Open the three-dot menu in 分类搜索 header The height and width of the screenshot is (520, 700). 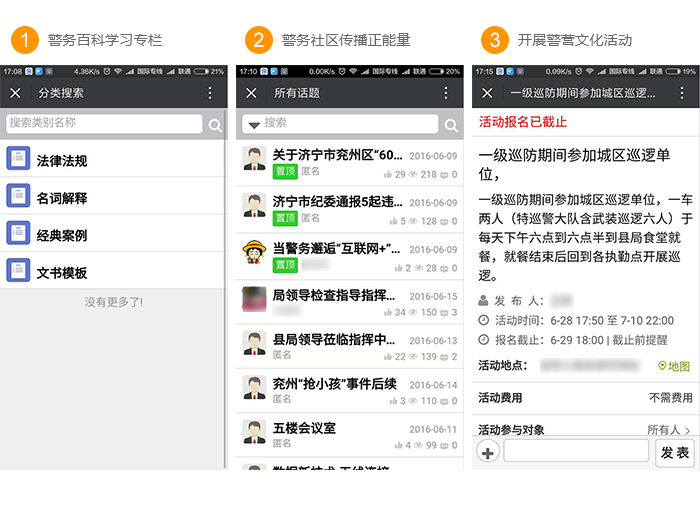click(x=210, y=93)
